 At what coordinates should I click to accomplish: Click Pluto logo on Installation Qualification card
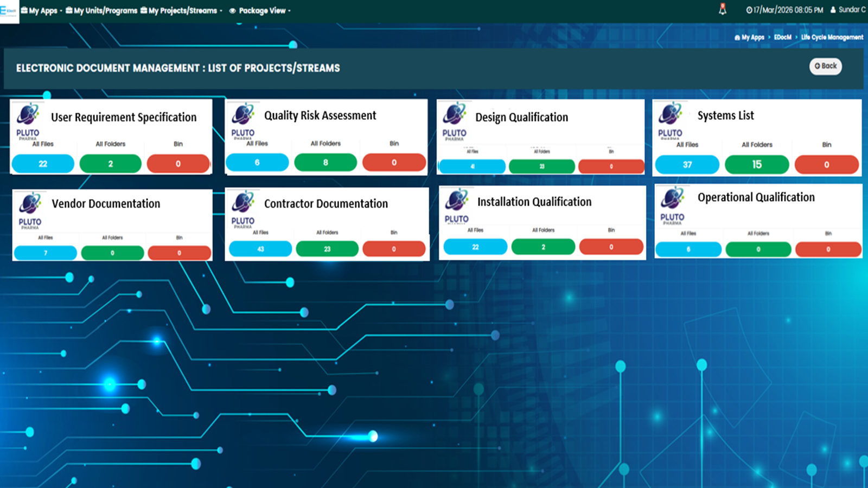pos(456,206)
